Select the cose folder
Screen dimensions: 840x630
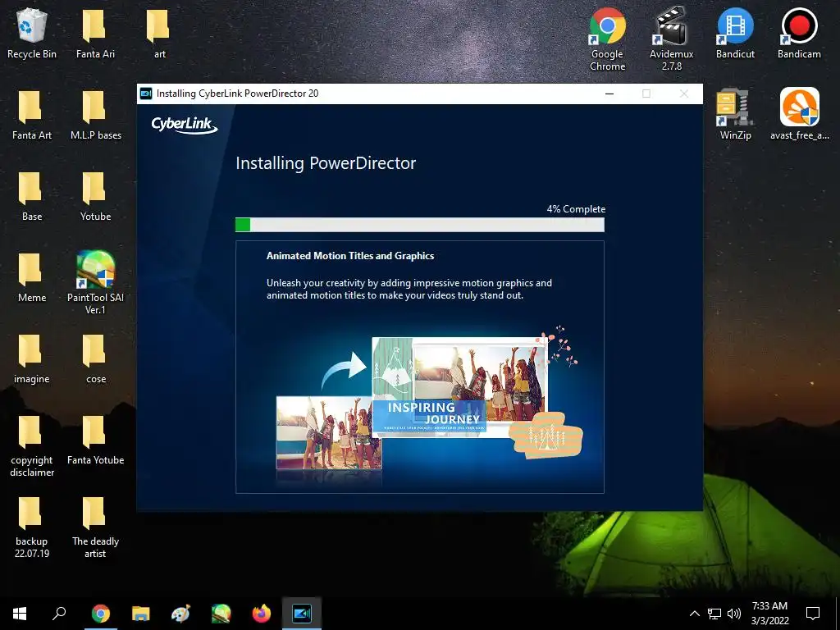pyautogui.click(x=95, y=359)
